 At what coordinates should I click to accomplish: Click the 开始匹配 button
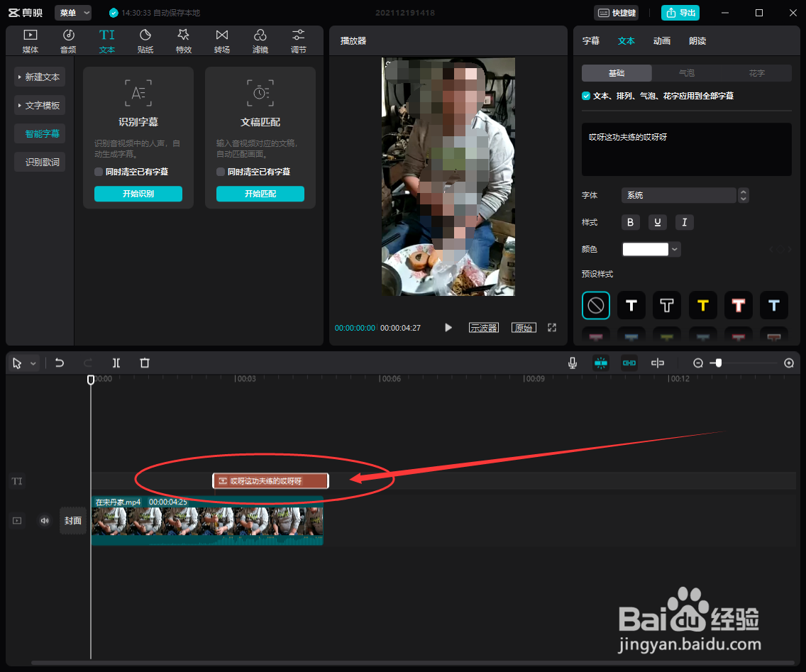pos(260,194)
